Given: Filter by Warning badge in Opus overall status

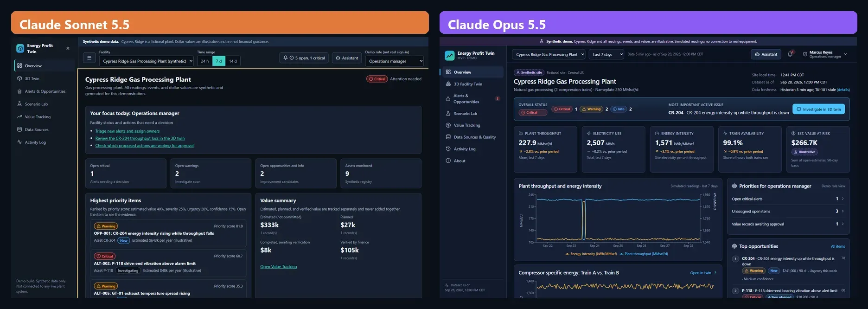Looking at the screenshot, I should click(x=591, y=109).
